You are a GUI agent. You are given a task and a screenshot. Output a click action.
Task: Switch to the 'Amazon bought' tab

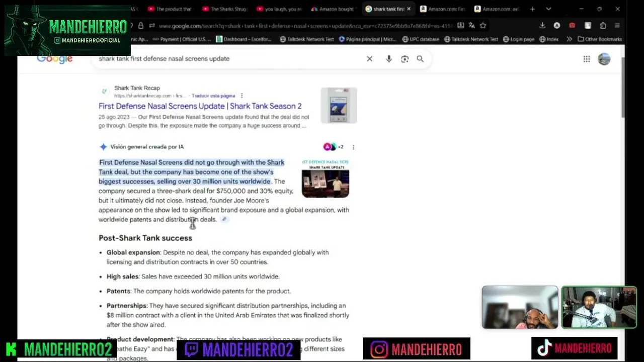(x=333, y=9)
